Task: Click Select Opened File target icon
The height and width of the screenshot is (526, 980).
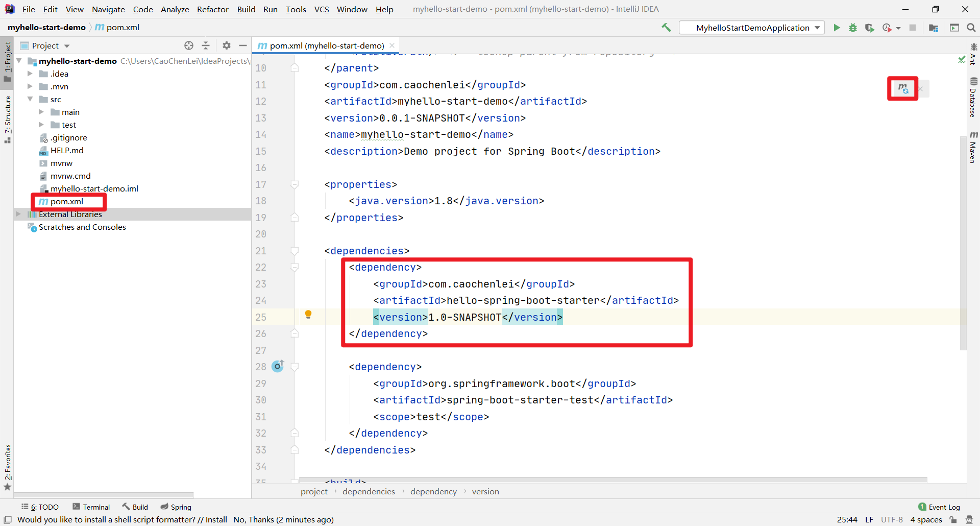Action: 189,45
